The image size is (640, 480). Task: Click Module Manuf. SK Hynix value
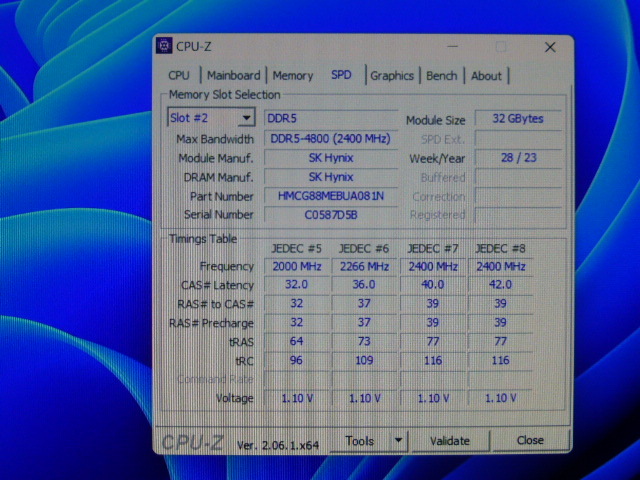[x=331, y=158]
